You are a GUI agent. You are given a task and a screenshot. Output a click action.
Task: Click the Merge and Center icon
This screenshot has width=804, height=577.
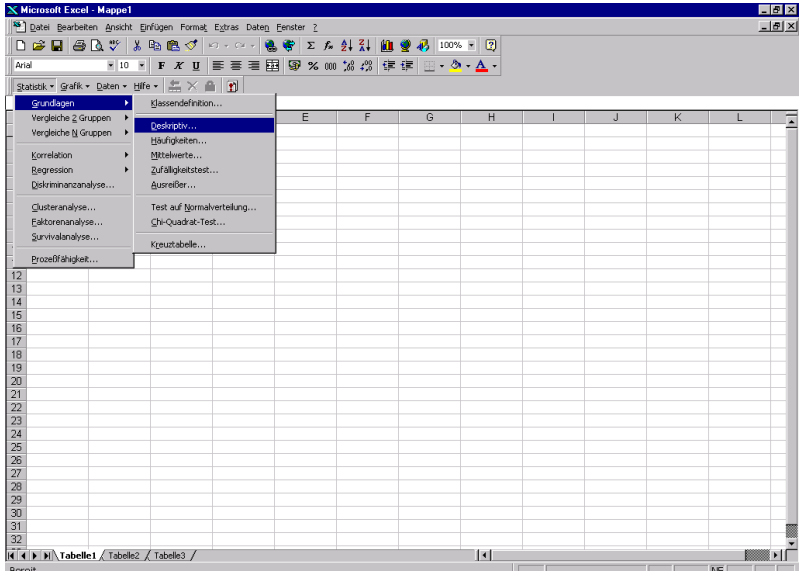(x=272, y=66)
